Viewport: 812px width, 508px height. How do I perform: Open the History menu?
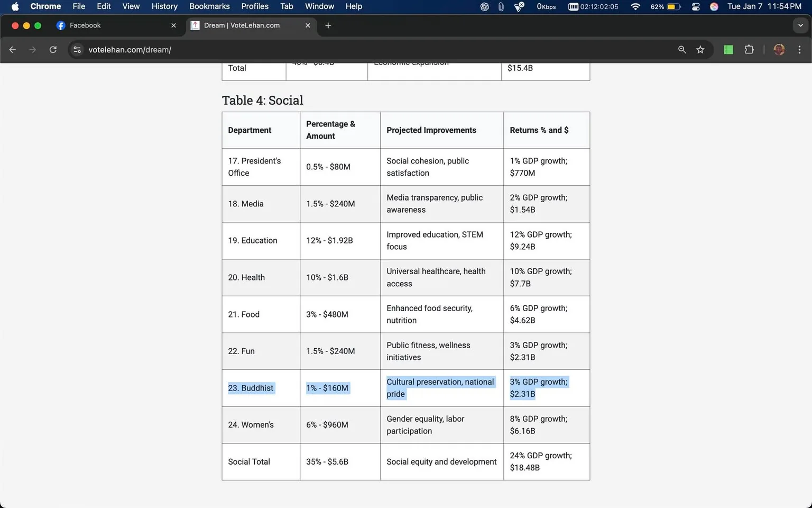pyautogui.click(x=164, y=6)
